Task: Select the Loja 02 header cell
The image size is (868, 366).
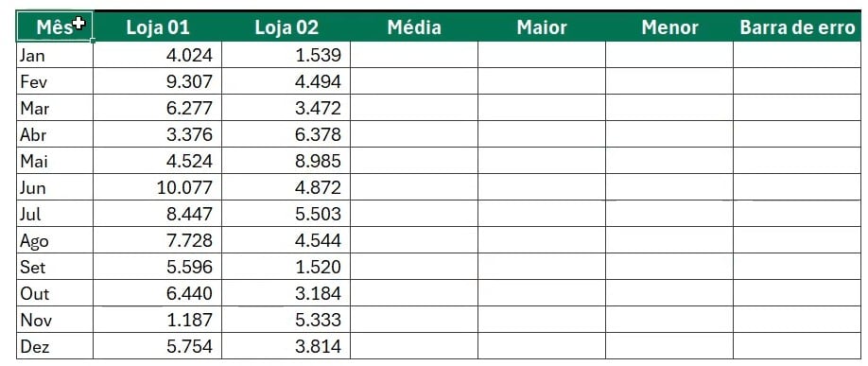Action: pos(286,26)
